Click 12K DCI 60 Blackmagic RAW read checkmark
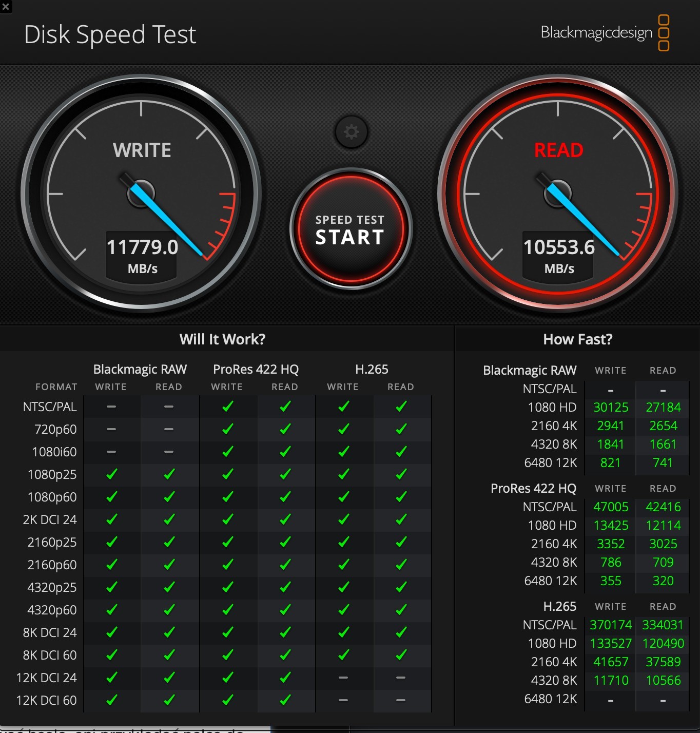The width and height of the screenshot is (700, 733). (169, 700)
